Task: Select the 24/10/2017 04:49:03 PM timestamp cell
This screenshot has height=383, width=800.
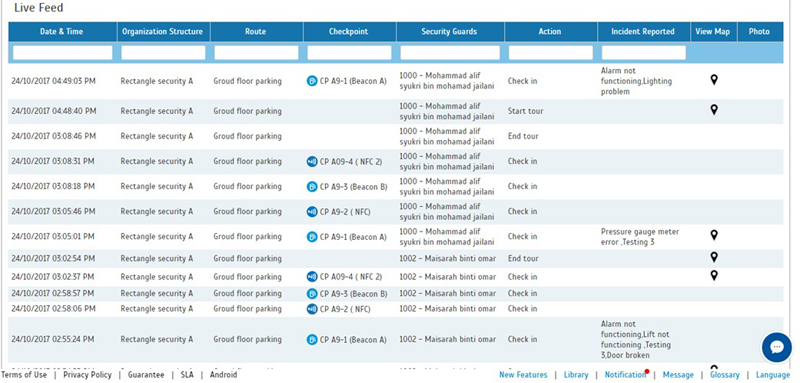Action: pyautogui.click(x=54, y=81)
